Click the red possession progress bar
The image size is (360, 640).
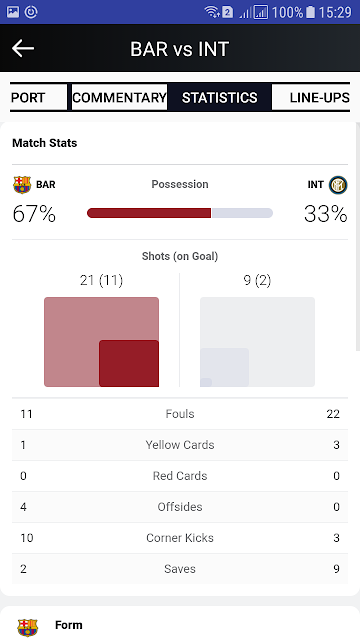coord(149,213)
